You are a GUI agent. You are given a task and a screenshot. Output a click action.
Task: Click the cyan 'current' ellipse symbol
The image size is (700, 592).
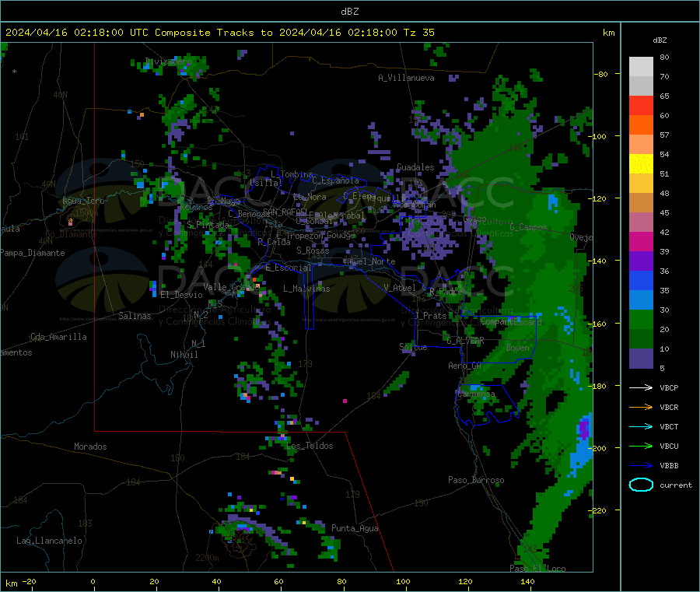point(641,485)
